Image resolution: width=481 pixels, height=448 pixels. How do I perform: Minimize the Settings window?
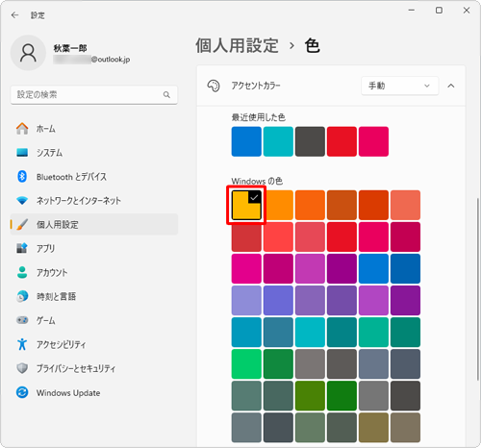click(x=412, y=11)
